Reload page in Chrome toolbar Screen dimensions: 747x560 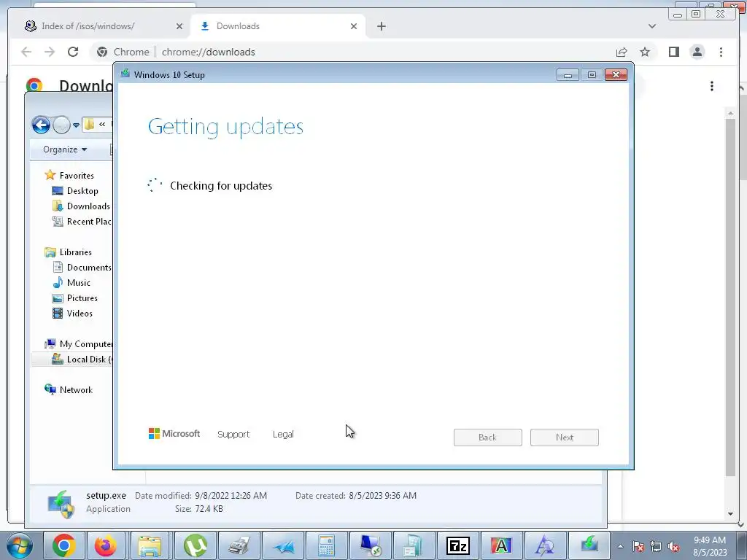click(x=73, y=52)
